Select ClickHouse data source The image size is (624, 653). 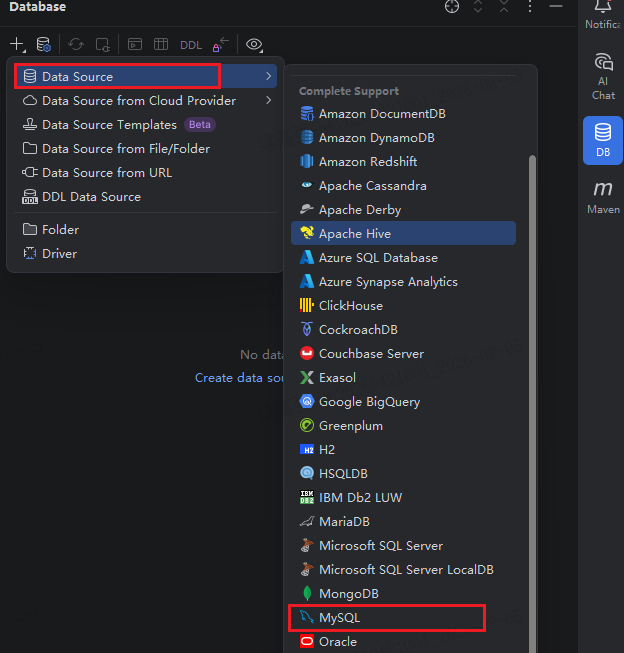point(403,305)
